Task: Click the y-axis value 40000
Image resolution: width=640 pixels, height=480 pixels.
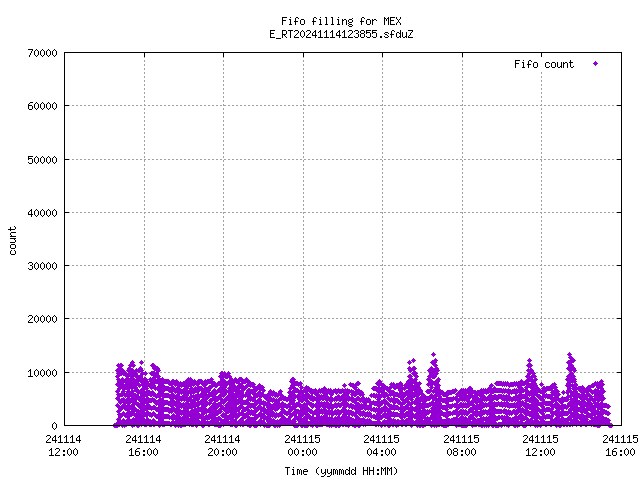Action: click(x=42, y=213)
